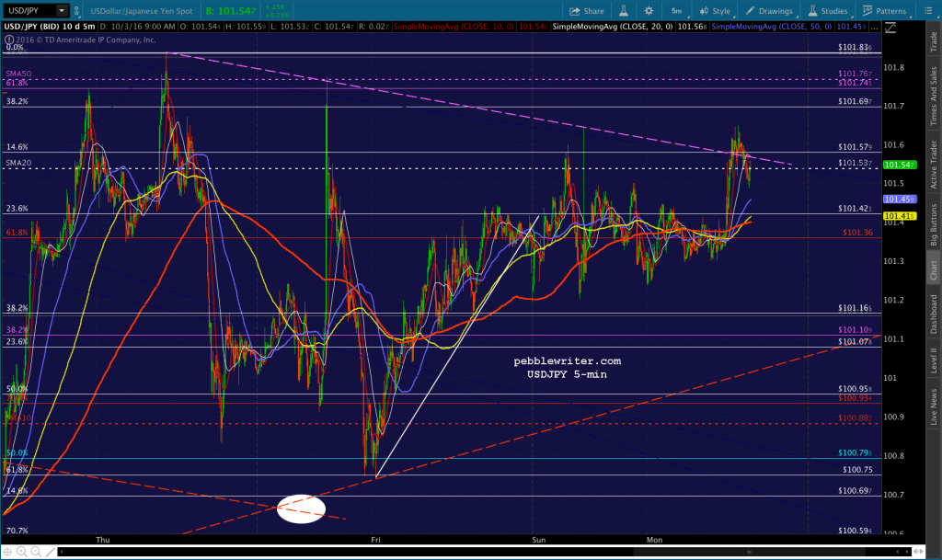This screenshot has height=560, width=942.
Task: Click the green 101.547 price bubble
Action: (x=900, y=165)
